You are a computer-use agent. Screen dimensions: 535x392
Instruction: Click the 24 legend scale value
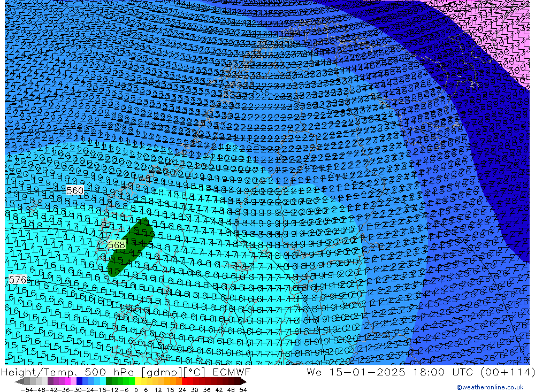tap(182, 390)
